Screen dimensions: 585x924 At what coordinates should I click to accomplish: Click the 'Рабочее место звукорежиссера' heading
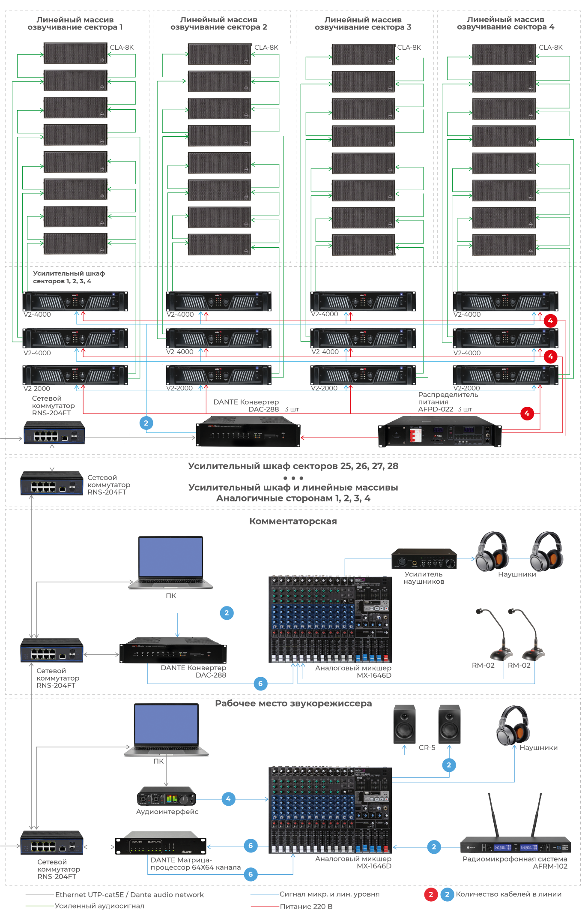click(293, 703)
